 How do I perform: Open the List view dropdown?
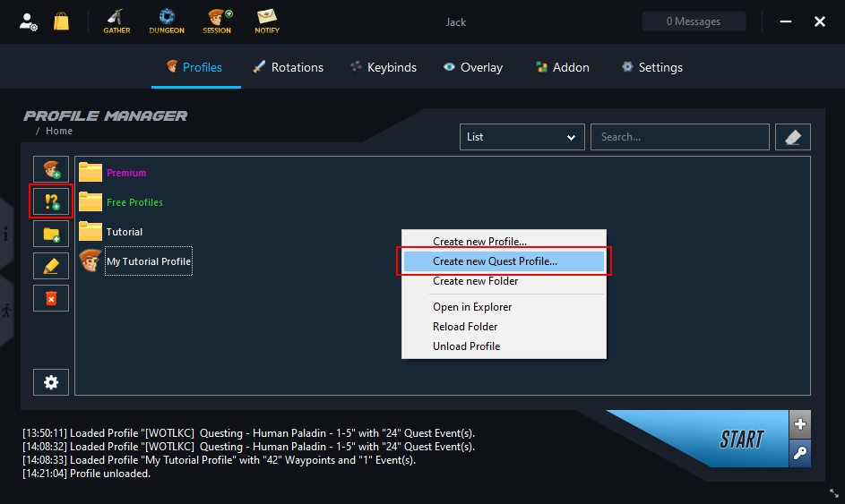pos(522,137)
